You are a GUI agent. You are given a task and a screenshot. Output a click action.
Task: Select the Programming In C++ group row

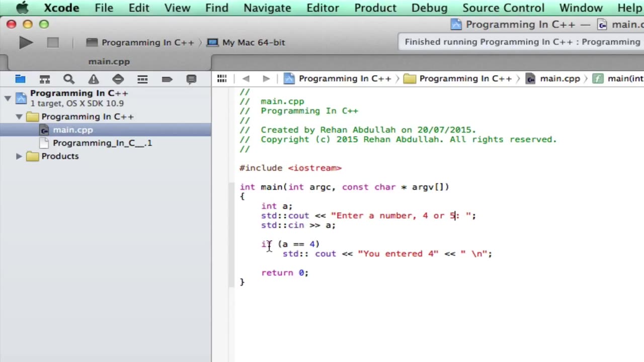106,117
